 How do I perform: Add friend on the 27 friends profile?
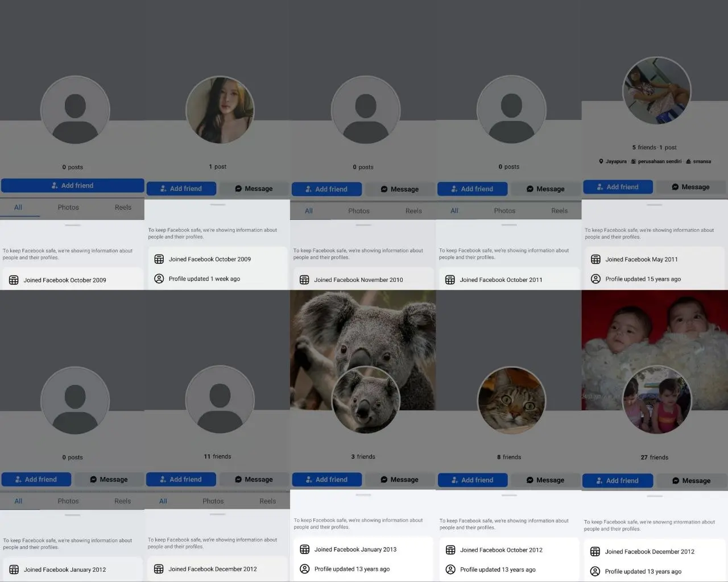pyautogui.click(x=618, y=481)
